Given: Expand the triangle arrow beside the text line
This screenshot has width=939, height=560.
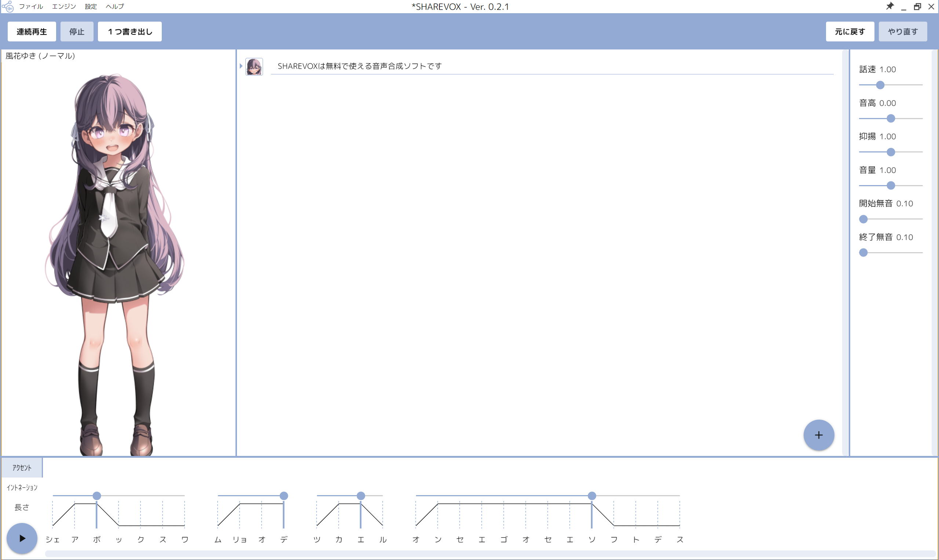Looking at the screenshot, I should click(241, 66).
